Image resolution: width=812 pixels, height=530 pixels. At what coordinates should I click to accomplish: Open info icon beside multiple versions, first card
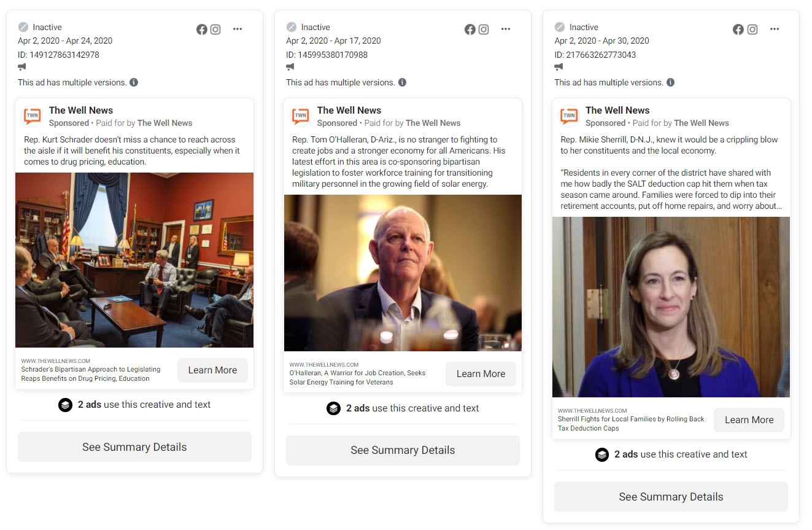[x=134, y=82]
